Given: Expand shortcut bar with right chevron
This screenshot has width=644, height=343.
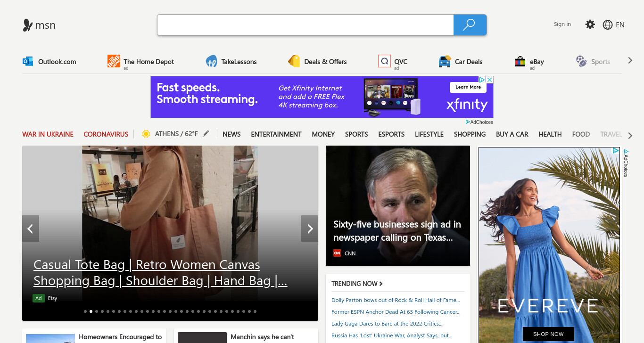Looking at the screenshot, I should point(630,60).
